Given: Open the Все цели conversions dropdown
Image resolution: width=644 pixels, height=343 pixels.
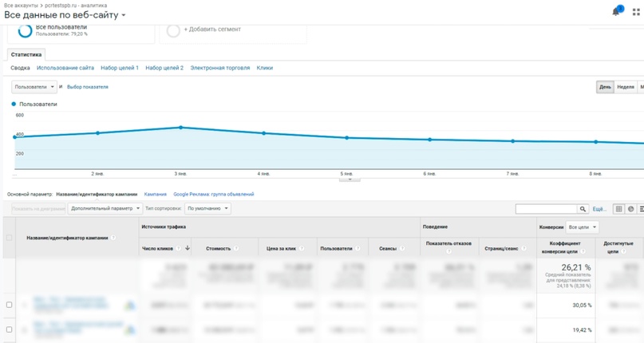Looking at the screenshot, I should click(582, 227).
